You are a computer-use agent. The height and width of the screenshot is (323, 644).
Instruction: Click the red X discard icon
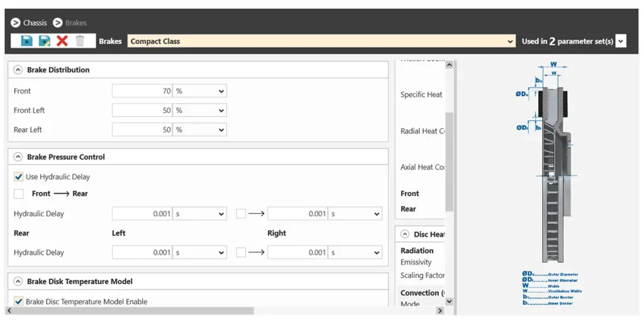click(62, 41)
